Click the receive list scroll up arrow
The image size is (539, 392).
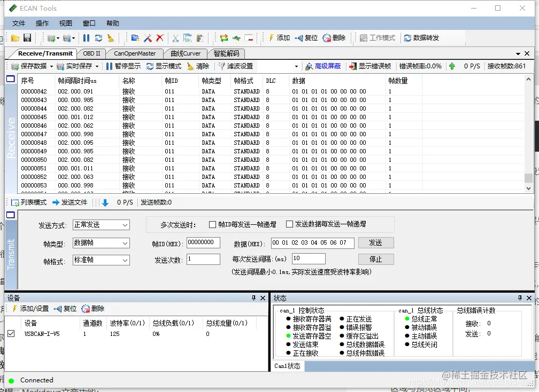[528, 79]
